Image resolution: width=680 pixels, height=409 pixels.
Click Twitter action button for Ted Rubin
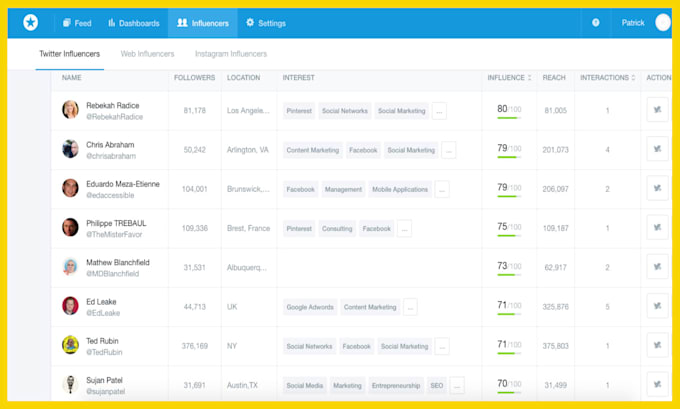pos(657,345)
